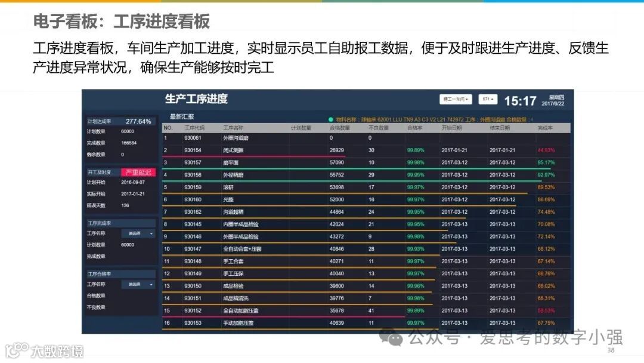Select the 全自动加脂压盖 process name

[241, 311]
